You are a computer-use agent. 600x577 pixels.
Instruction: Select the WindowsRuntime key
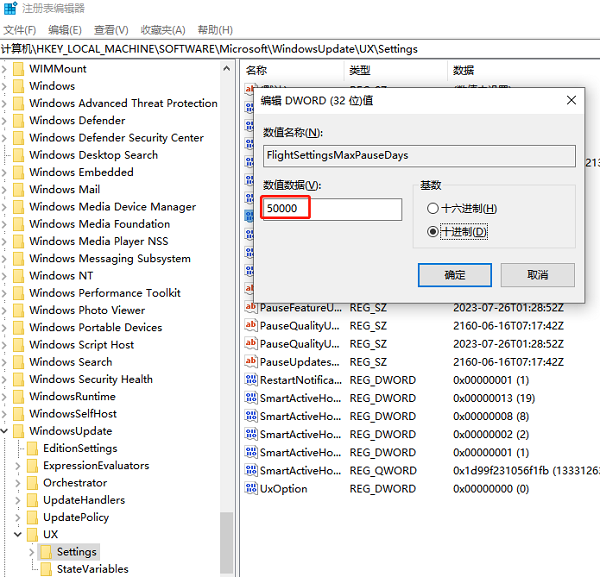click(x=72, y=396)
